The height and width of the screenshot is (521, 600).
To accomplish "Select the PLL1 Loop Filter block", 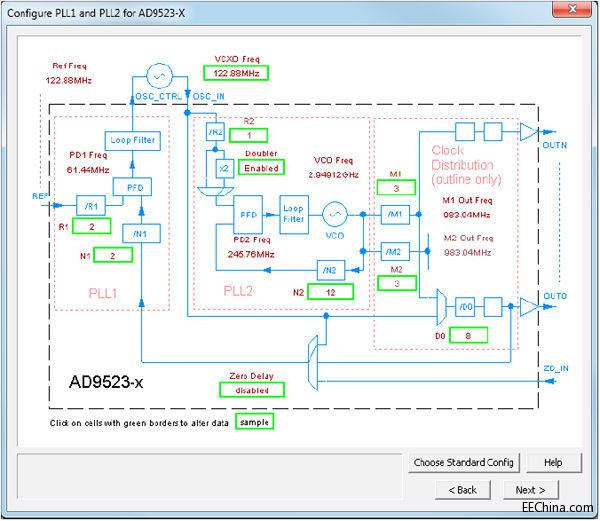I will [x=132, y=140].
